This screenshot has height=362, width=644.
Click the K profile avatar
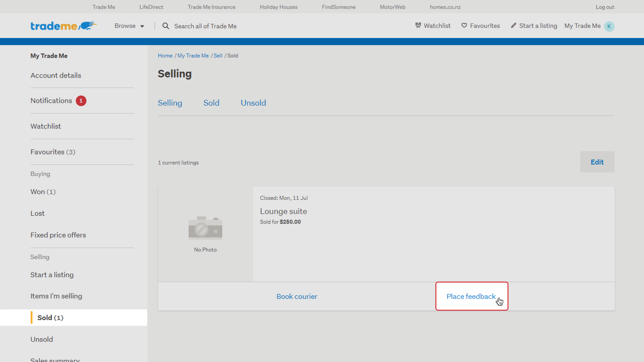pyautogui.click(x=609, y=26)
